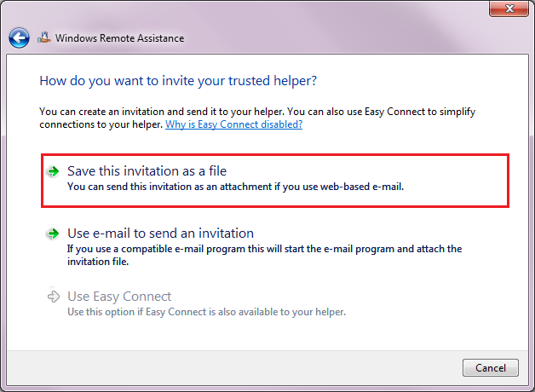
Task: Click the 'How do you want to invite' heading
Action: 178,81
